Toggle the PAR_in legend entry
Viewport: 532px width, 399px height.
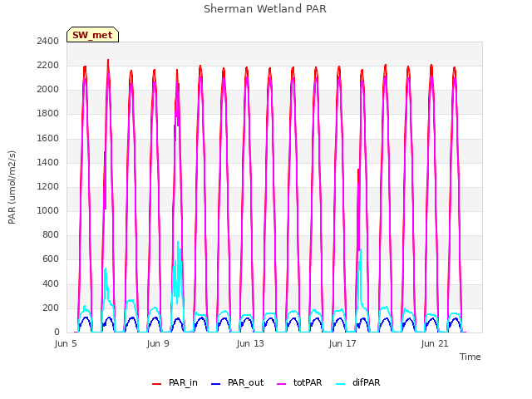pyautogui.click(x=175, y=382)
